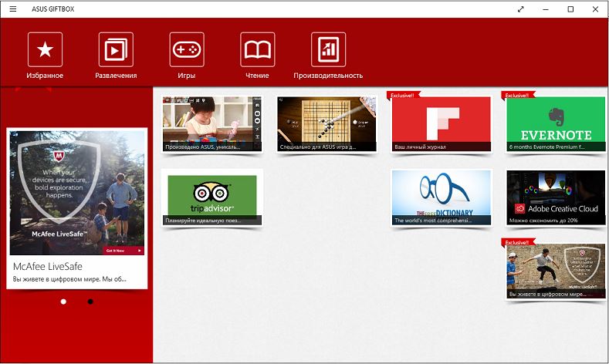Open the Чтение book category icon
The height and width of the screenshot is (364, 609).
pyautogui.click(x=258, y=49)
